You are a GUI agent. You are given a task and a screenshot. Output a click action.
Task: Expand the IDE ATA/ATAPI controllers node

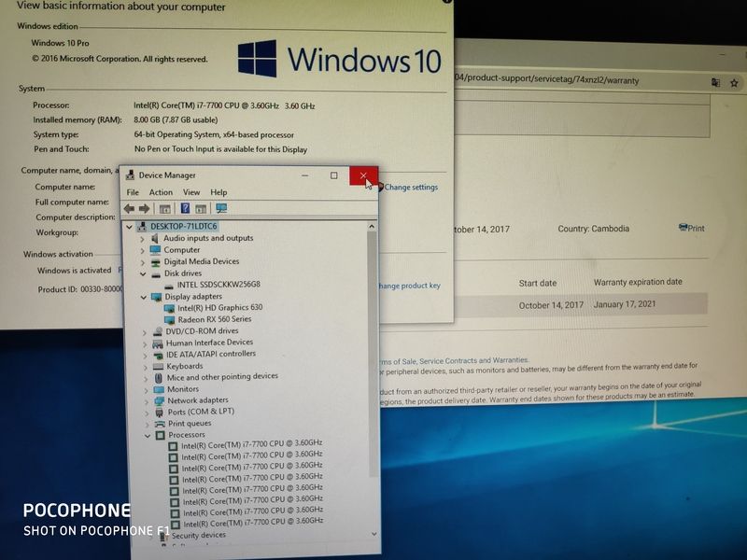point(145,356)
